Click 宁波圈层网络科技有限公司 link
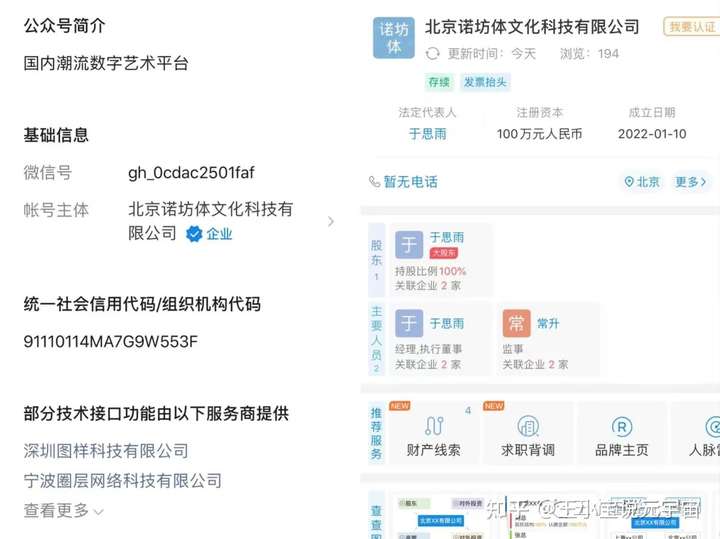The image size is (720, 539). pos(123,481)
